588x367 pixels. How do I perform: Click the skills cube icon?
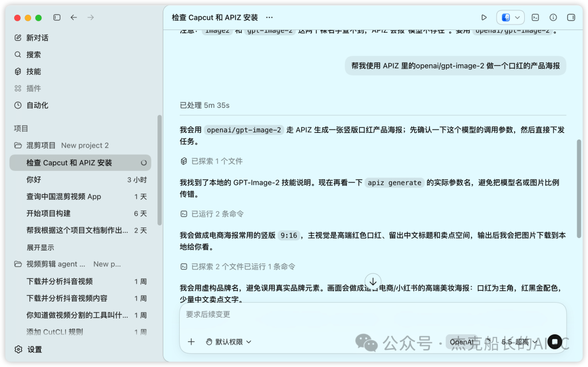pos(17,71)
